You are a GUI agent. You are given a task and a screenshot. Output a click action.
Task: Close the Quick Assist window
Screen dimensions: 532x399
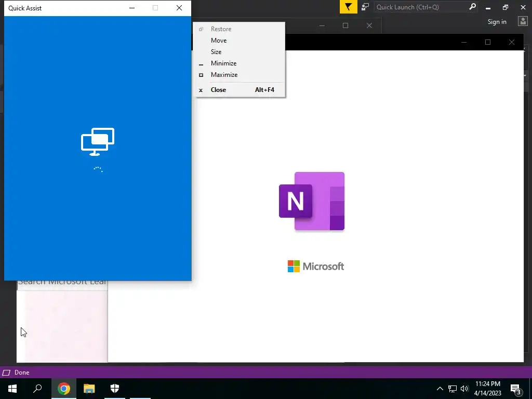click(x=179, y=8)
